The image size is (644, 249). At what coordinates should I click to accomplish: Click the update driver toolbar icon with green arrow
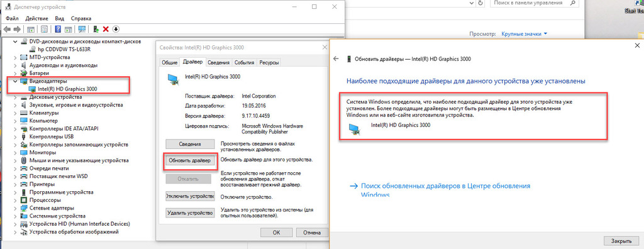96,29
